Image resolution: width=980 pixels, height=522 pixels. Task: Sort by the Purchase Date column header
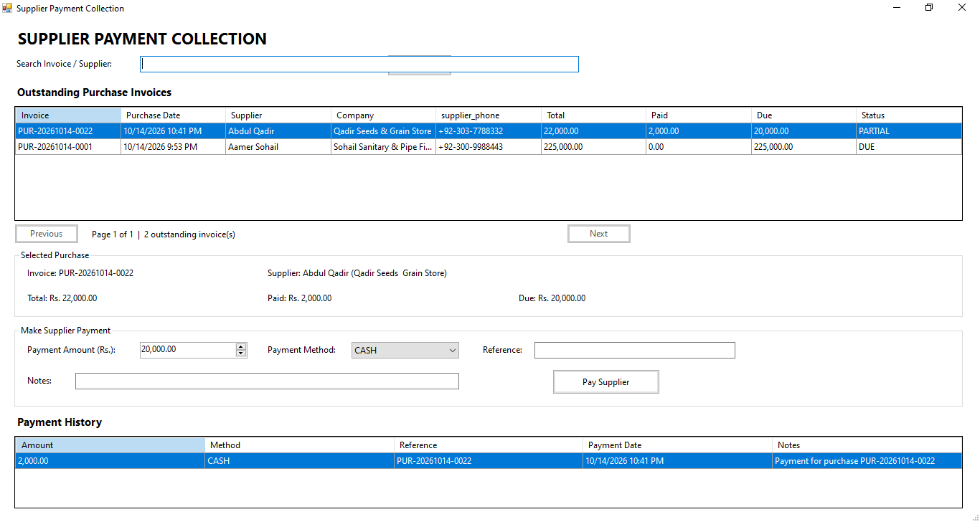[173, 115]
